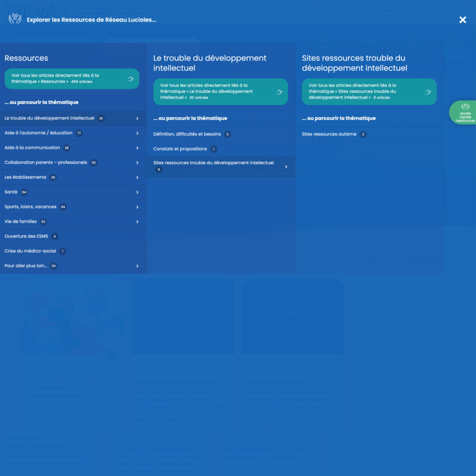This screenshot has width=476, height=476.
Task: Click the Réseau Lucioles hands logo icon
Action: (x=15, y=19)
